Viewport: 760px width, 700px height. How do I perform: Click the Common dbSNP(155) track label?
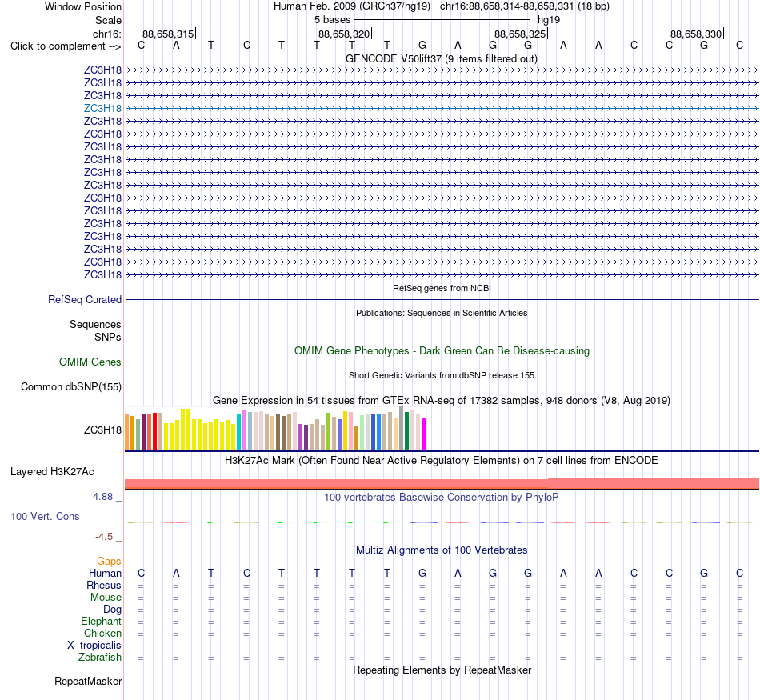[x=70, y=387]
